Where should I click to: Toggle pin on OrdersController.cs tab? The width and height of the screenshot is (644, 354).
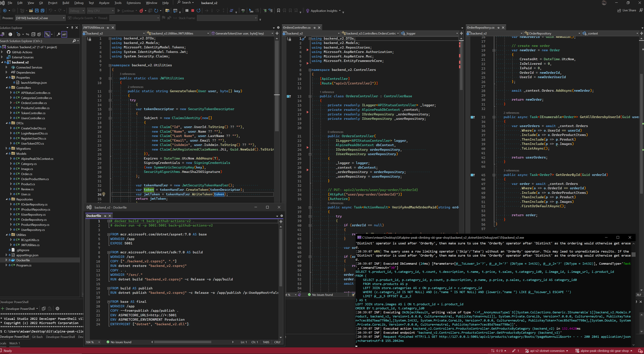coord(315,28)
